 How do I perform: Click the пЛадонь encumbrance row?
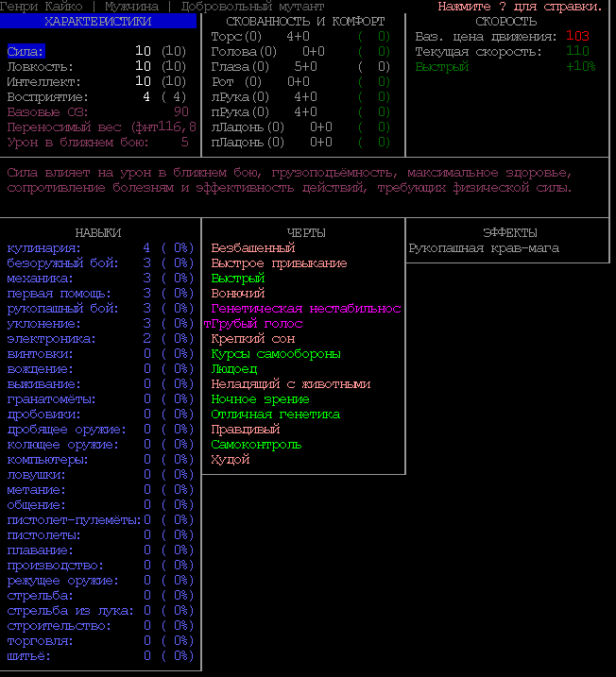pos(300,142)
